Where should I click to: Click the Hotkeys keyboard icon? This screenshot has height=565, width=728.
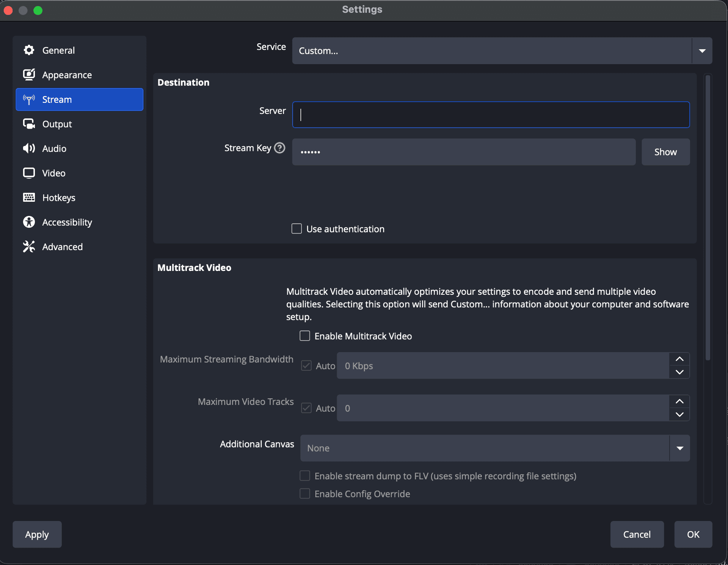[28, 197]
